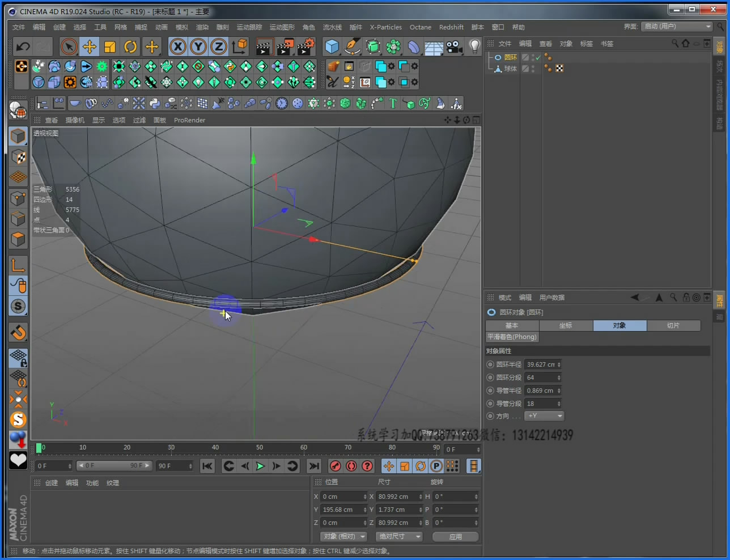Toggle Z axis lock
730x560 pixels.
tap(219, 46)
